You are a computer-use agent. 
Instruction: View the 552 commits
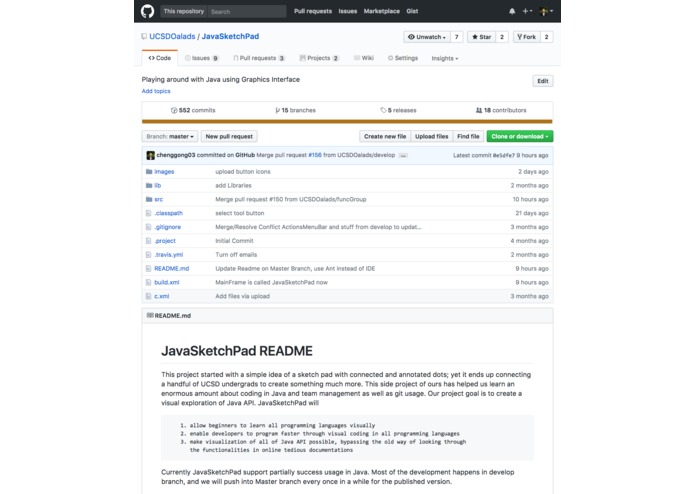pyautogui.click(x=193, y=110)
